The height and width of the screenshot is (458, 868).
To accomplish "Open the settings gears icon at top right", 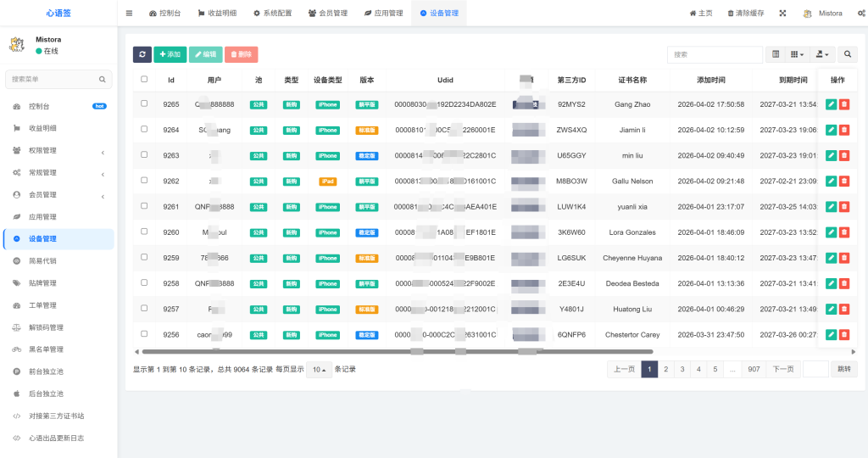I will click(x=862, y=14).
